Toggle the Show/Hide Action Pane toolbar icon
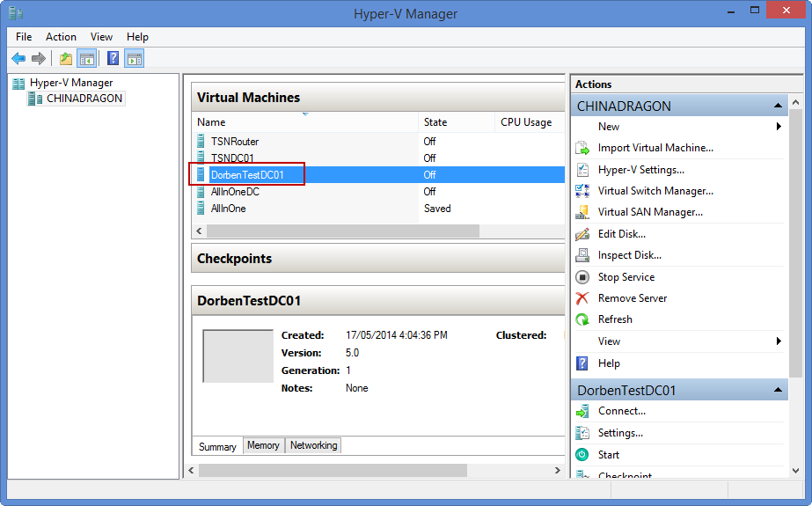 pos(134,59)
